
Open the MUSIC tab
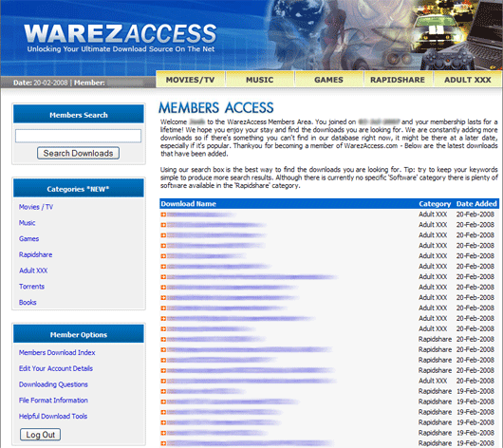coord(260,80)
